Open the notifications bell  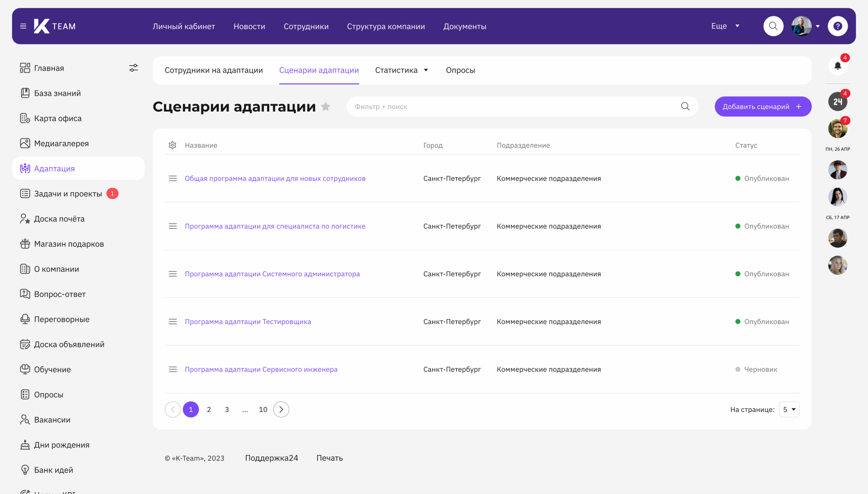[837, 66]
